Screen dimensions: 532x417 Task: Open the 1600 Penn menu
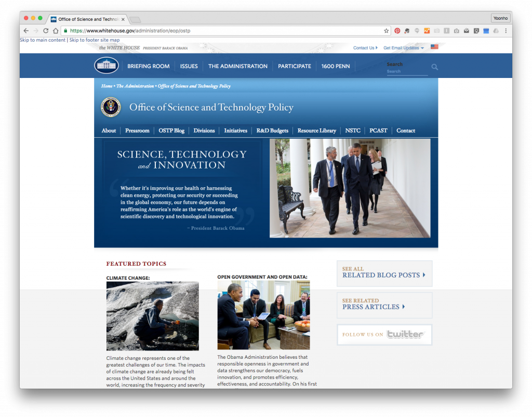point(336,66)
